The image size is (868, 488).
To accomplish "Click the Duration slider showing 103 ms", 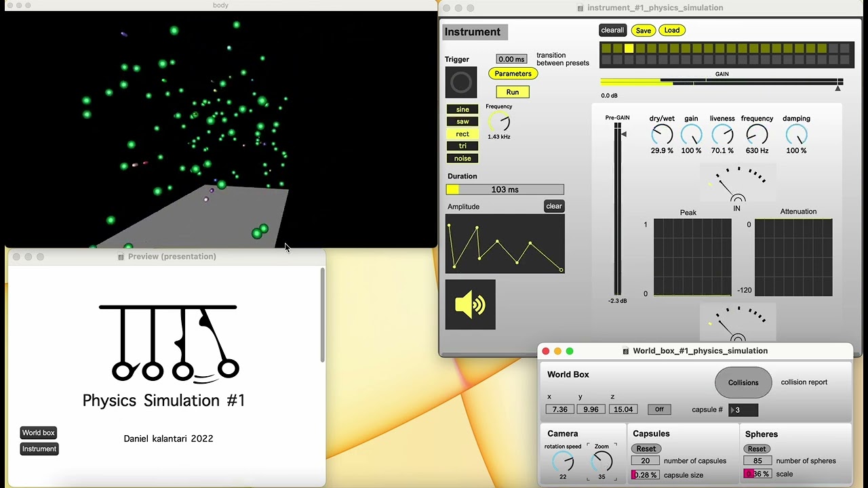I will coord(505,190).
